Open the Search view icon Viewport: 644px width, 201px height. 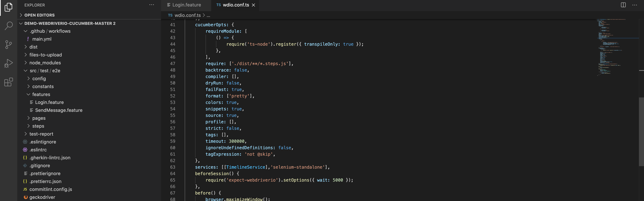[x=8, y=26]
